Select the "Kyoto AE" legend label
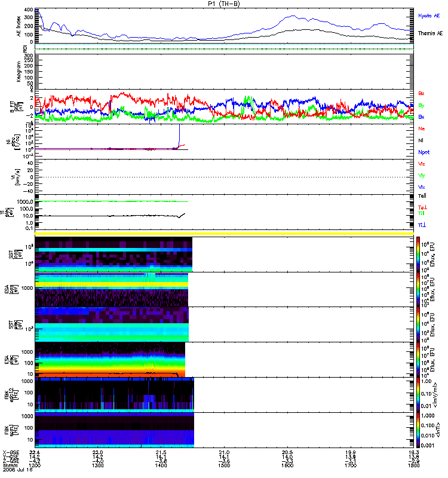448x478 pixels. point(429,16)
